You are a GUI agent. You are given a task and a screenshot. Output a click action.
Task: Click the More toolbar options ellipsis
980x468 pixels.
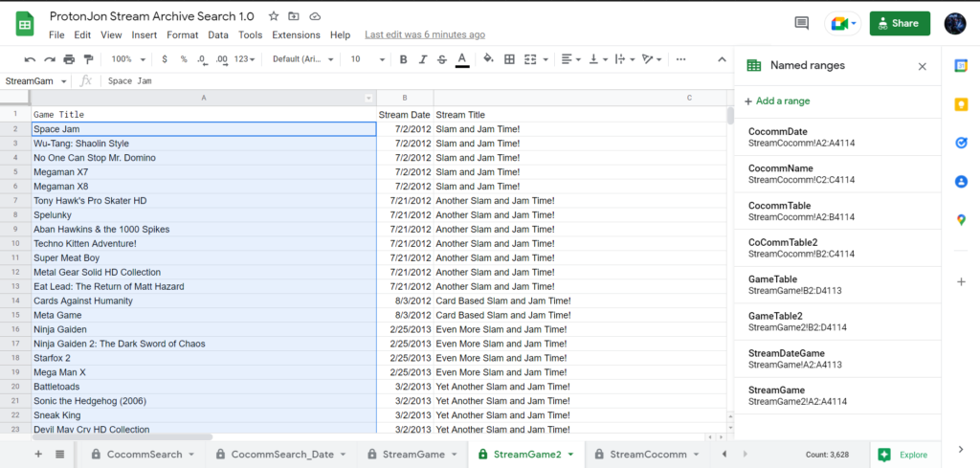pyautogui.click(x=681, y=59)
